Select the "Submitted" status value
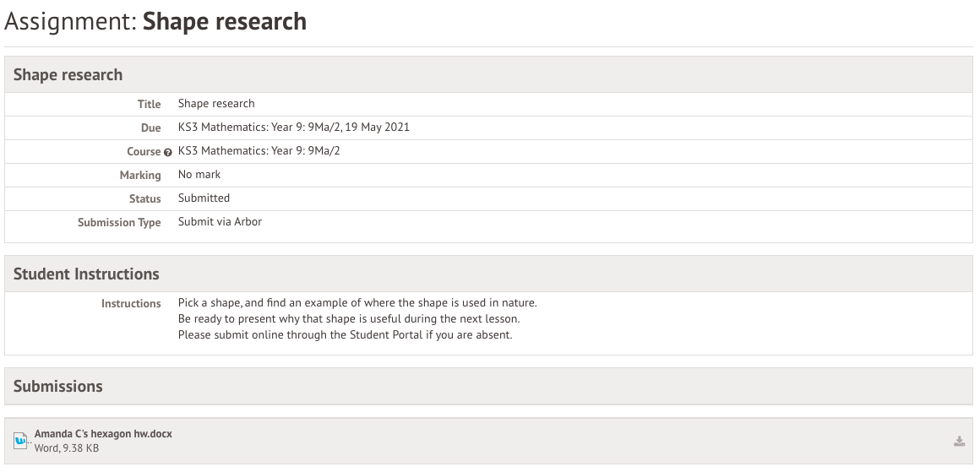The width and height of the screenshot is (980, 472). [204, 198]
